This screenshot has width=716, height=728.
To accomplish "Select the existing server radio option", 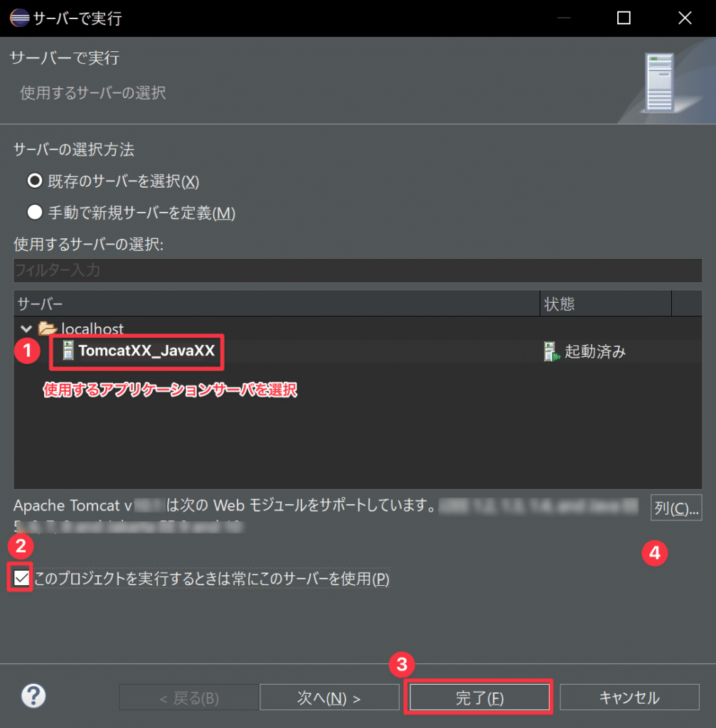I will (34, 181).
